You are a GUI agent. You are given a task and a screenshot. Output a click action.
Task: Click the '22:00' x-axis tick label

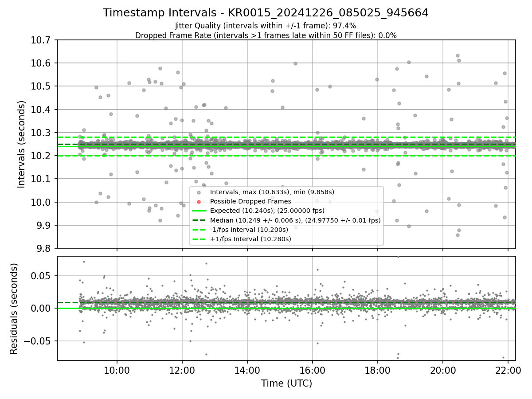[508, 371]
